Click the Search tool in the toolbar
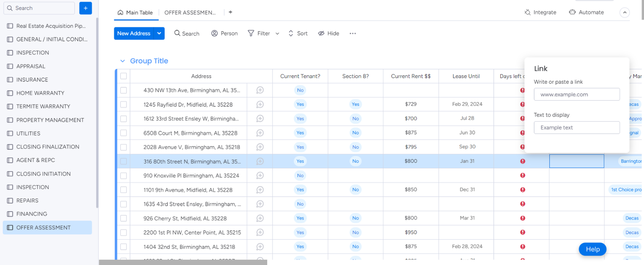The image size is (644, 265). point(186,33)
